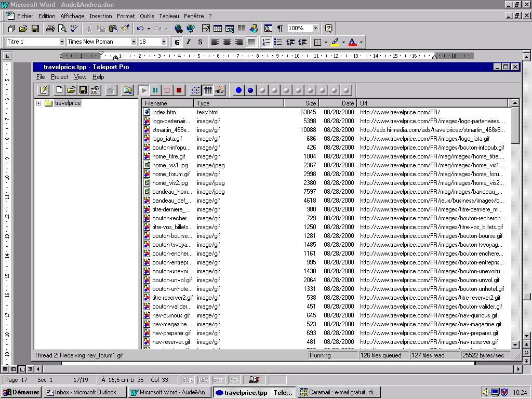Switch to Caramail taskbar button
Viewport: 532px width, 399px height.
click(x=339, y=392)
